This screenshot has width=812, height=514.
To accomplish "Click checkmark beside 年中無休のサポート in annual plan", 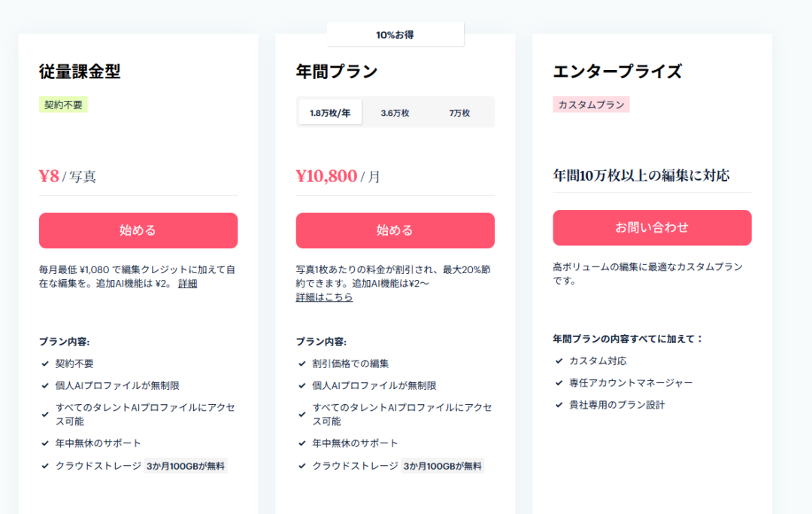I will click(302, 443).
